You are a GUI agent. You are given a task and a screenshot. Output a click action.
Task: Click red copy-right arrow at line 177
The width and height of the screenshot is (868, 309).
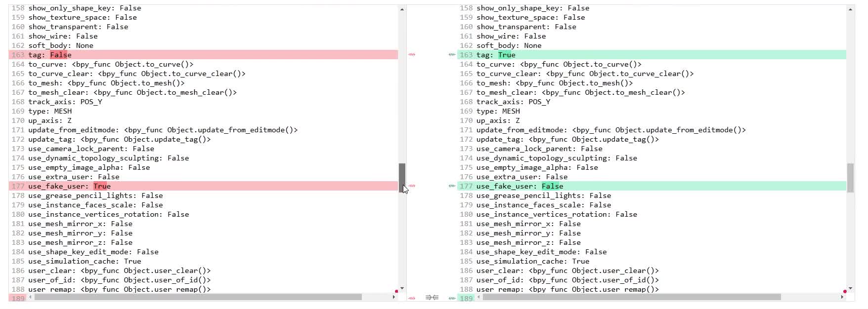point(412,186)
